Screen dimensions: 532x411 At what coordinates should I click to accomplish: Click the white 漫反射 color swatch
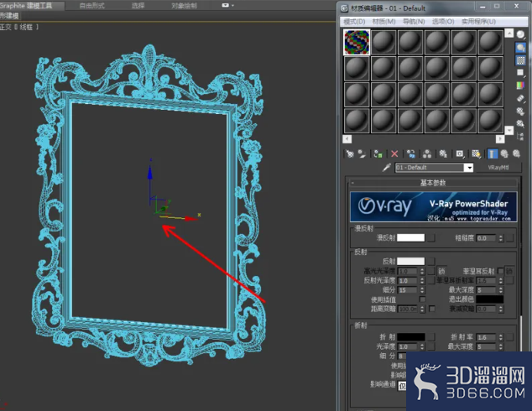tap(410, 237)
